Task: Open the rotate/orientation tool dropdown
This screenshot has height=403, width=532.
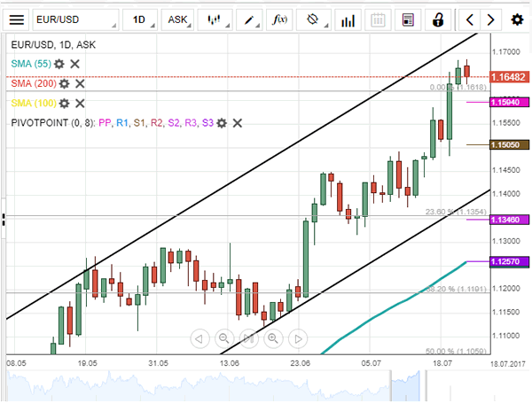Action: (314, 20)
